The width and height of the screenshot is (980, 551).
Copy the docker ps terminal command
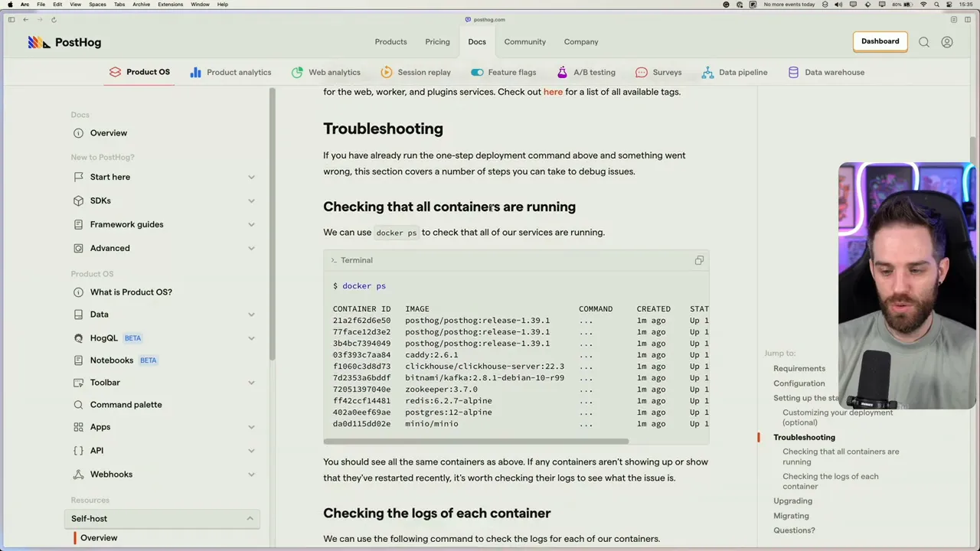699,260
